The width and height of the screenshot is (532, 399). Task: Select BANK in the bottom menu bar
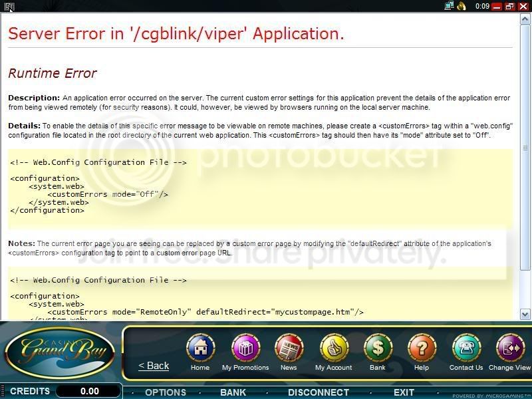tap(233, 392)
